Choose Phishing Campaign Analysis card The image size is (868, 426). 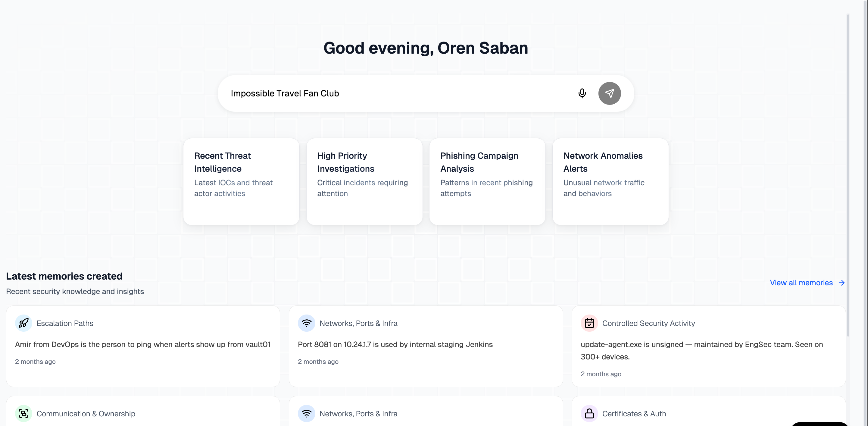coord(487,181)
